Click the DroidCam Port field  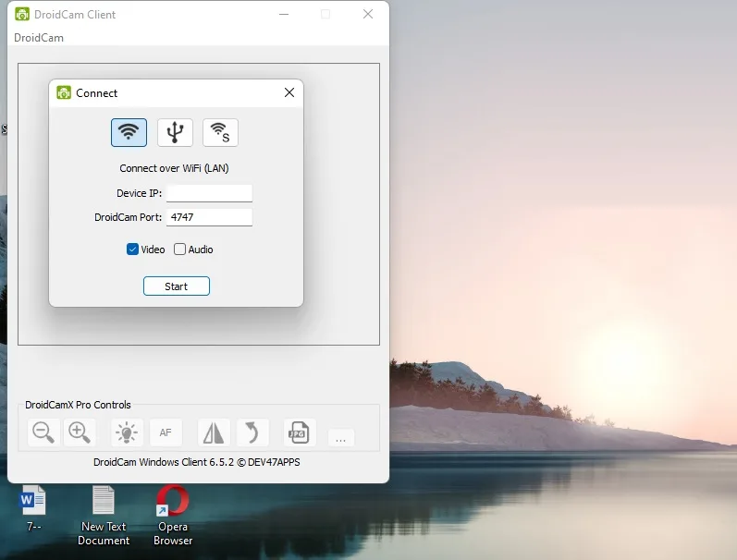tap(209, 217)
